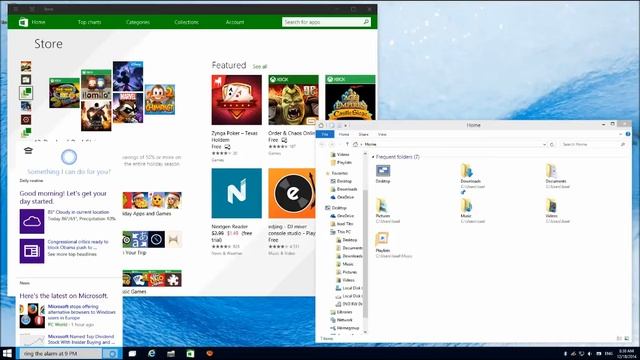The height and width of the screenshot is (360, 640).
Task: Click the orange app icon on taskbar
Action: tap(210, 353)
